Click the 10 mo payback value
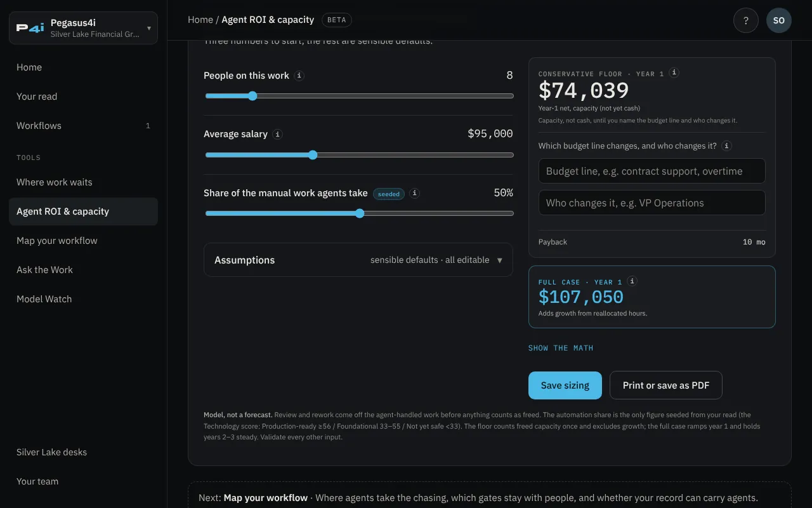Viewport: 812px width, 508px height. [x=754, y=242]
